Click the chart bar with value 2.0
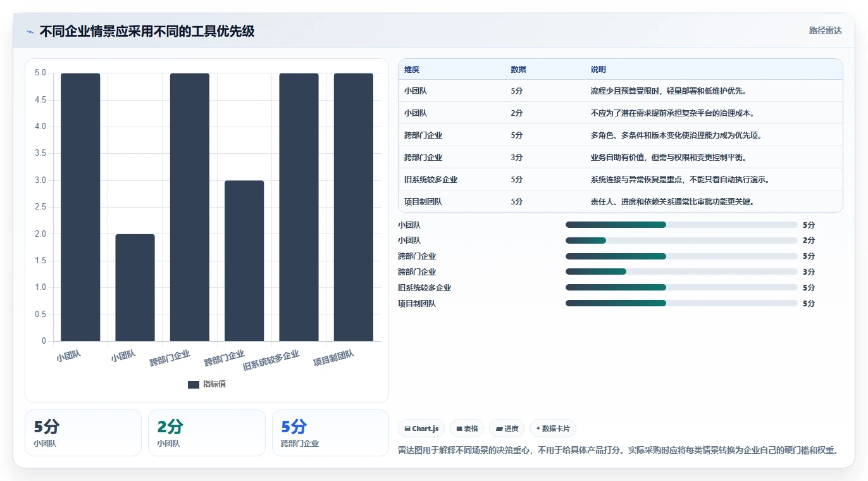This screenshot has height=481, width=868. [x=135, y=288]
